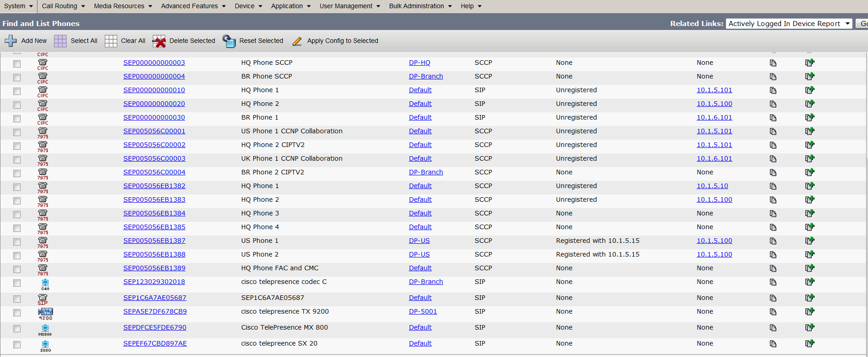Click DP-US link for US Phone 2
The image size is (868, 357).
click(x=419, y=254)
